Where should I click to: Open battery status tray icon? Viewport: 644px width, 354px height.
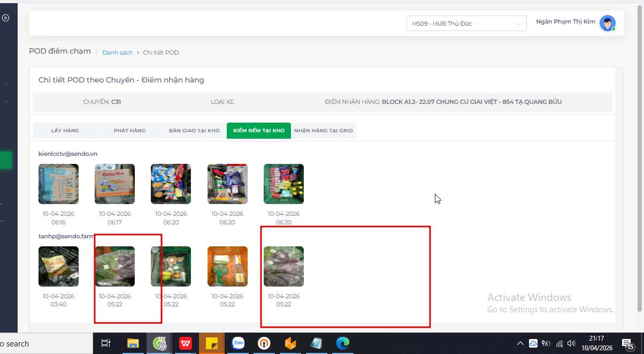[x=546, y=343]
